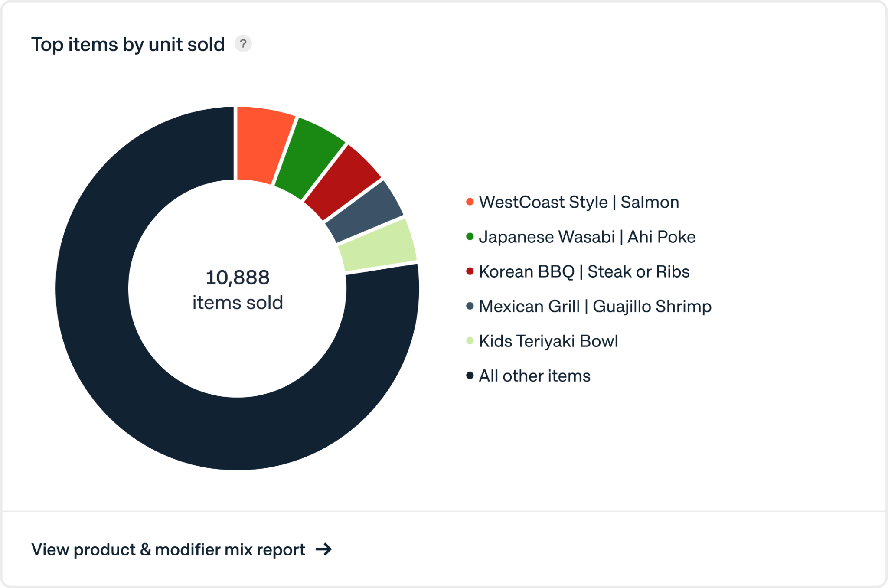Click the red Korean BBQ legend dot
This screenshot has height=588, width=888.
(x=470, y=271)
